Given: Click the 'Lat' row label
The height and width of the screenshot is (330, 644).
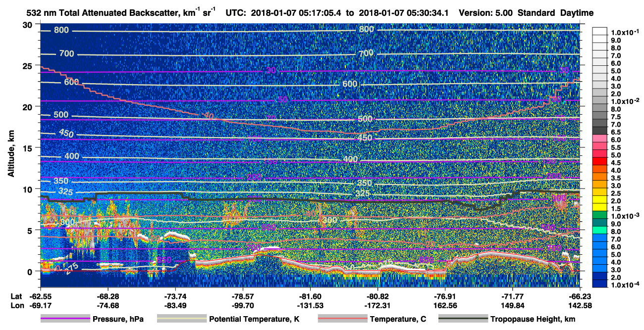Looking at the screenshot, I should coord(17,296).
